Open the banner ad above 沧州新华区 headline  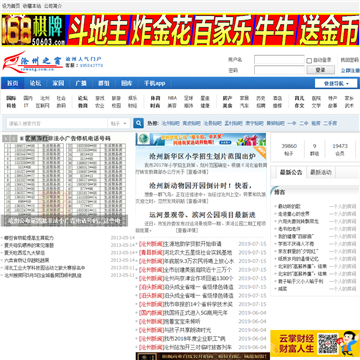pos(201,140)
